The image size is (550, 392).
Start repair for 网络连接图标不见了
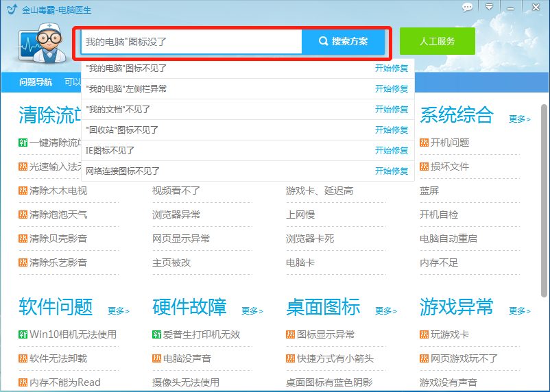(x=392, y=171)
